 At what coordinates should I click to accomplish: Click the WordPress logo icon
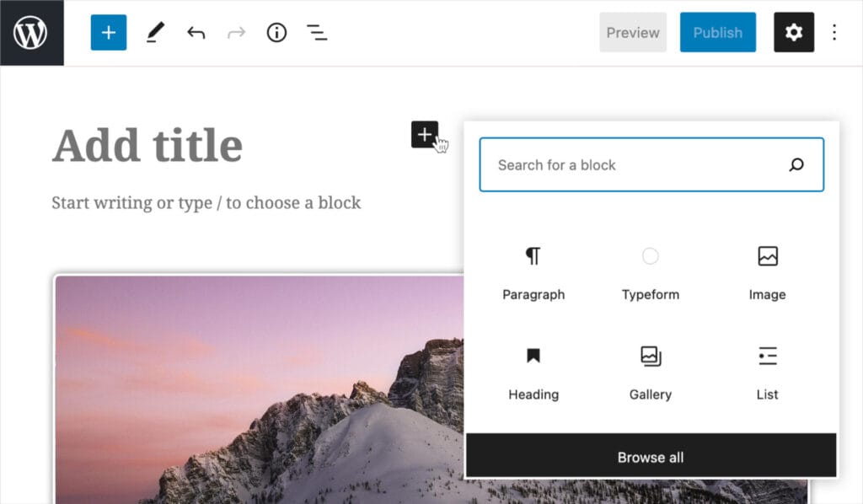(x=31, y=33)
